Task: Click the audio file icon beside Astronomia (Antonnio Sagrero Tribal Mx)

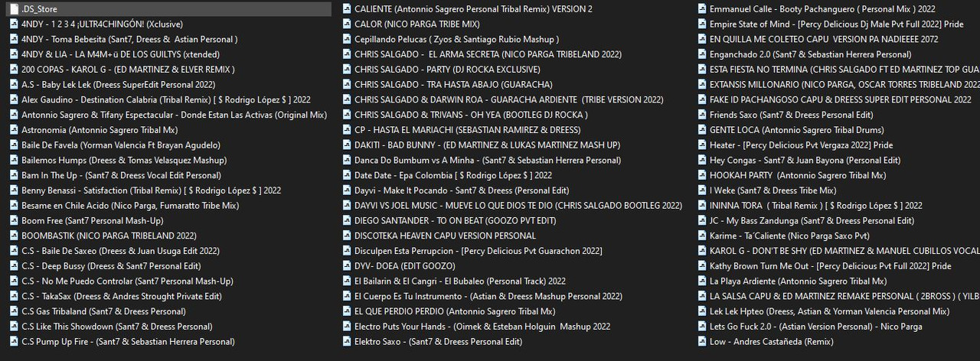Action: tap(14, 130)
